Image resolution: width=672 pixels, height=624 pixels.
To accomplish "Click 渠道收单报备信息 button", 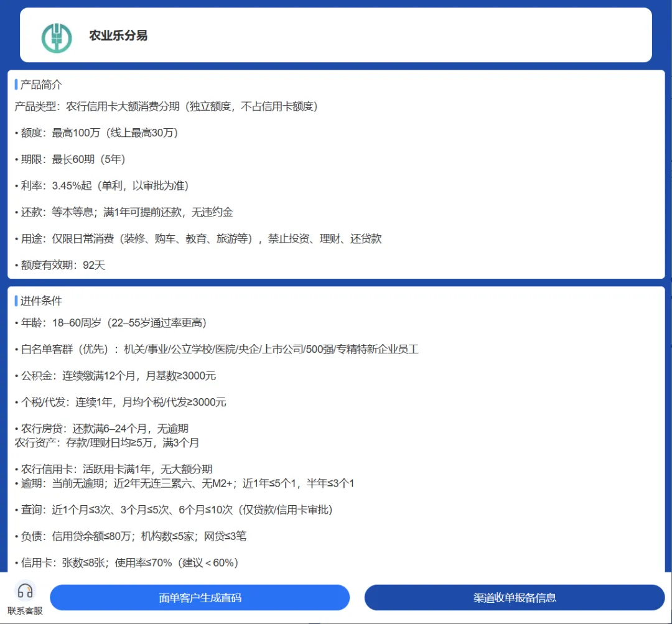I will (x=515, y=597).
